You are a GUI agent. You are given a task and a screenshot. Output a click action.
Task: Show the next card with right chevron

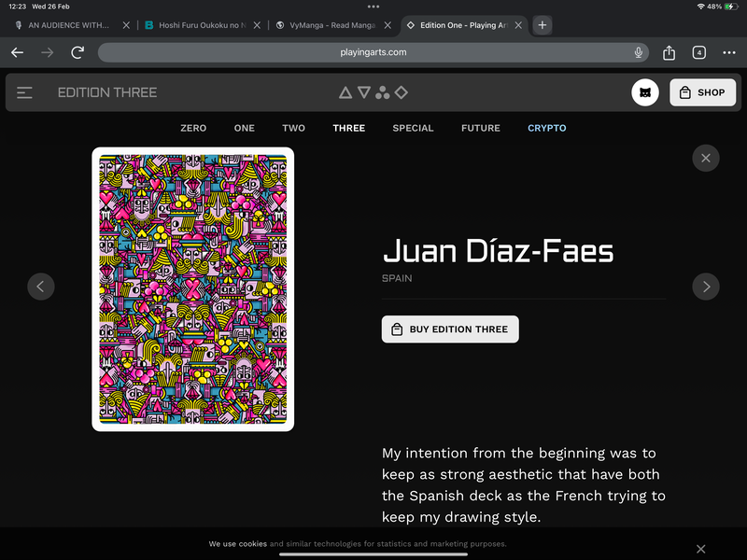706,287
